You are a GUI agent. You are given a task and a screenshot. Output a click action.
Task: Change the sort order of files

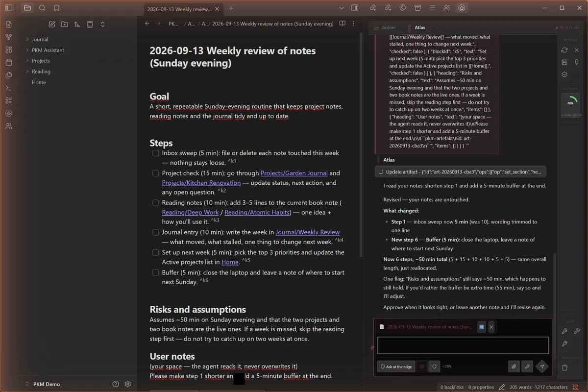tap(77, 24)
